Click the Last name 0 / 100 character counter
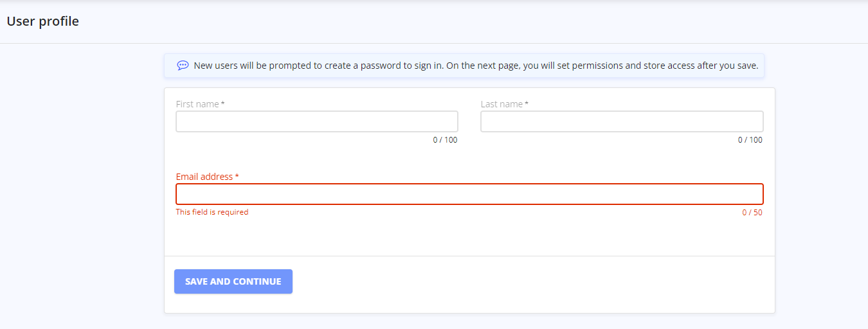Viewport: 868px width, 329px height. (750, 140)
